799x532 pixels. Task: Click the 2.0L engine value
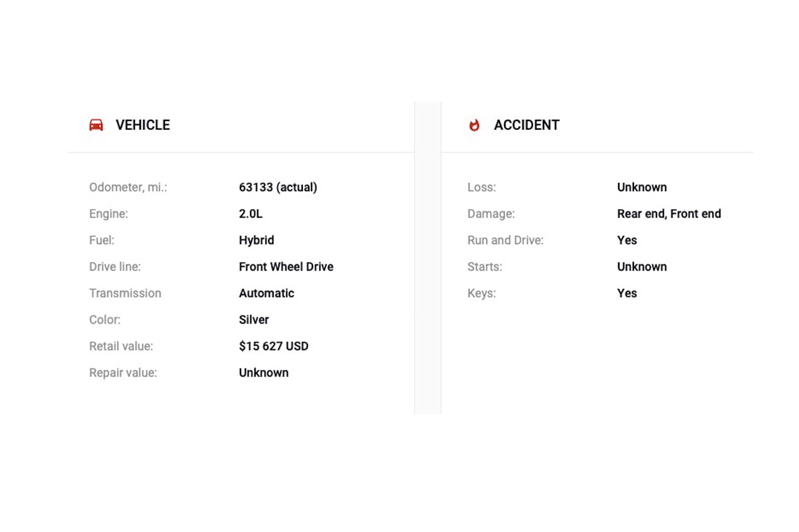[251, 214]
